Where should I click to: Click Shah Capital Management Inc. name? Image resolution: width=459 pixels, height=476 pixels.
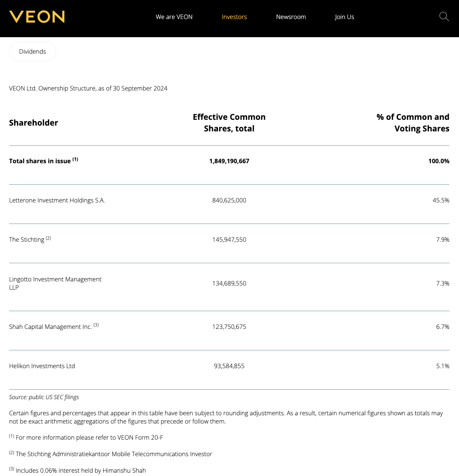[x=50, y=327]
